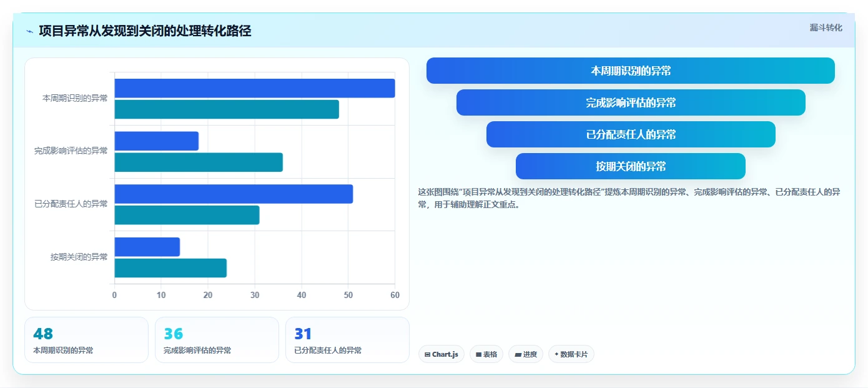Click the x-axis tick value 30
This screenshot has height=388, width=868.
[255, 295]
